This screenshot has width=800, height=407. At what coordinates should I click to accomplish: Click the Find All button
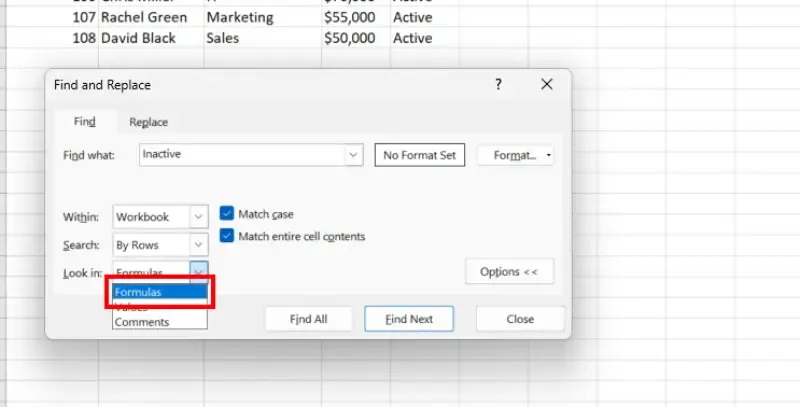point(309,319)
